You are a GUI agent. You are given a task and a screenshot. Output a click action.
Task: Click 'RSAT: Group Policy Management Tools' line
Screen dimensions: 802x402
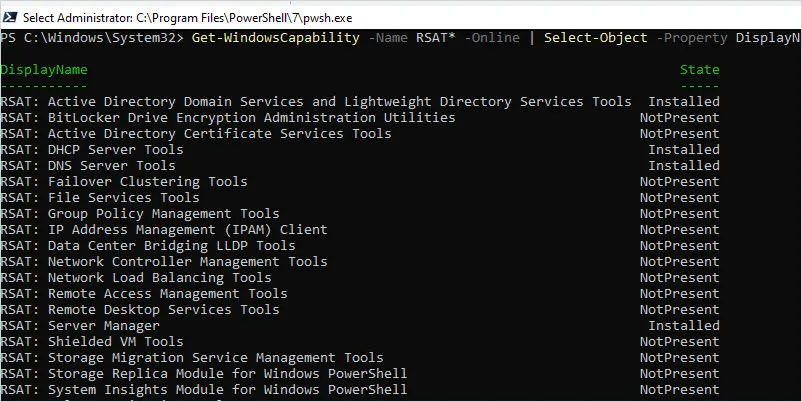[x=140, y=213]
